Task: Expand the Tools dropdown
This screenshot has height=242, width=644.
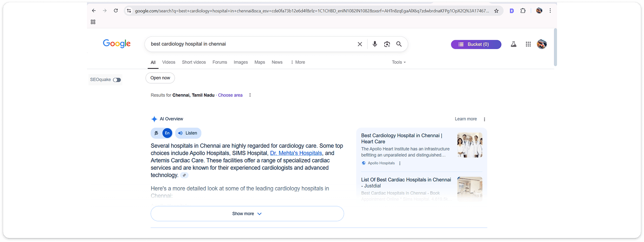Action: point(398,62)
